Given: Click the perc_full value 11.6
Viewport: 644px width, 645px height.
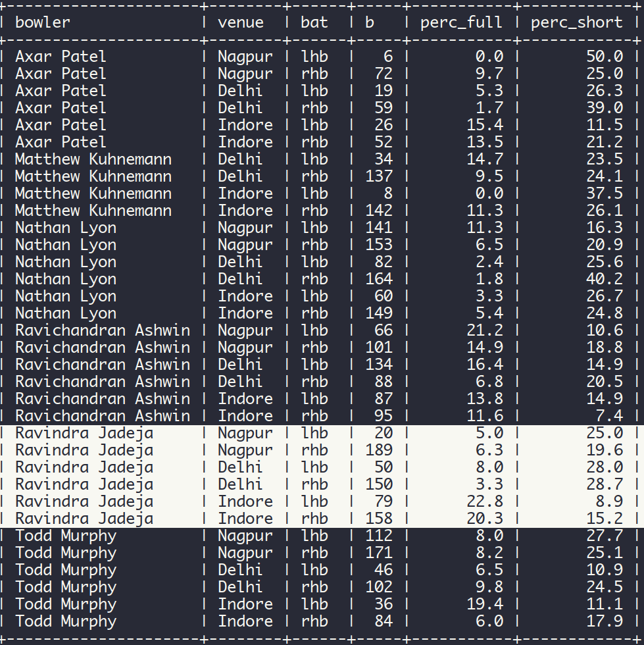Looking at the screenshot, I should point(485,416).
